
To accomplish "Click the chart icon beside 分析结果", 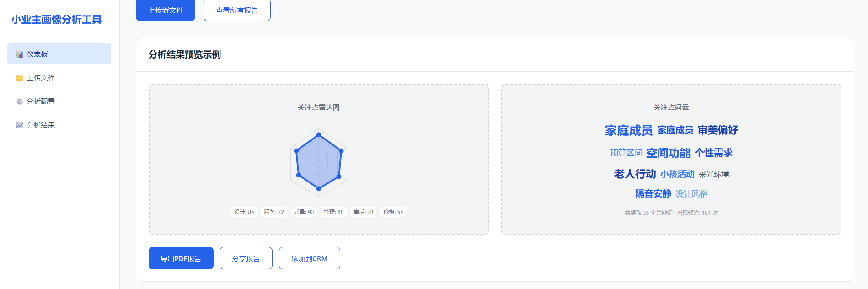I will 20,125.
